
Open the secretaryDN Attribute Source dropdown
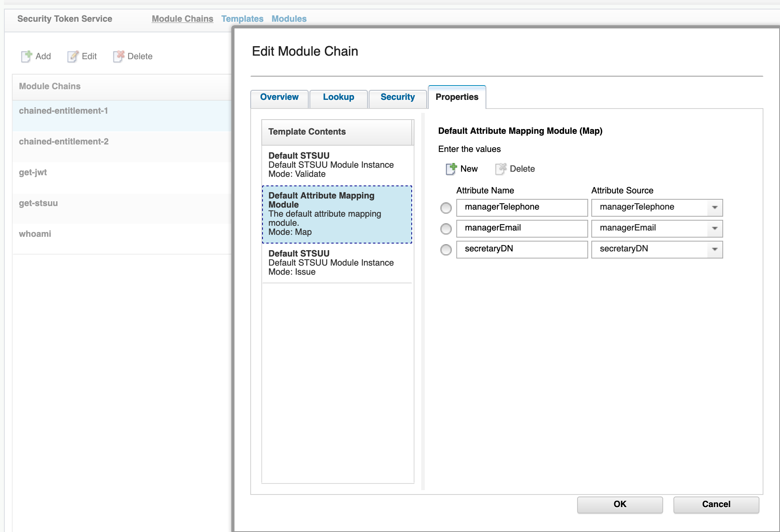click(714, 249)
